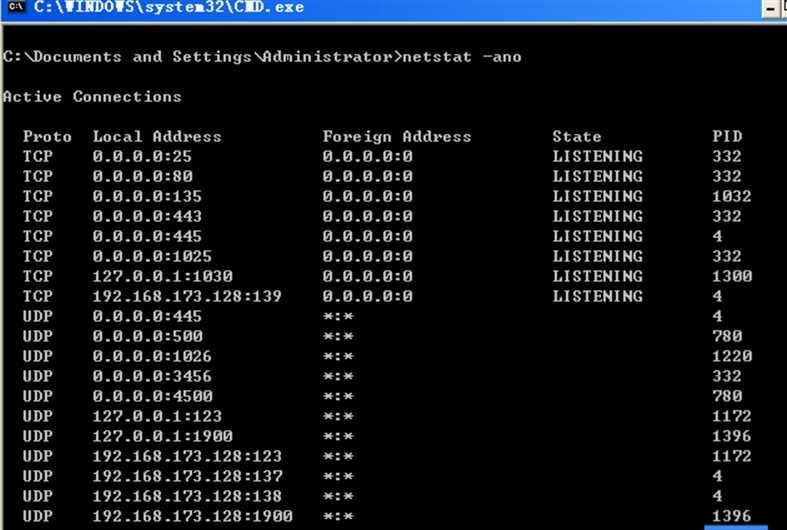787x530 pixels.
Task: Minimize the CMD.exe window
Action: click(x=770, y=9)
